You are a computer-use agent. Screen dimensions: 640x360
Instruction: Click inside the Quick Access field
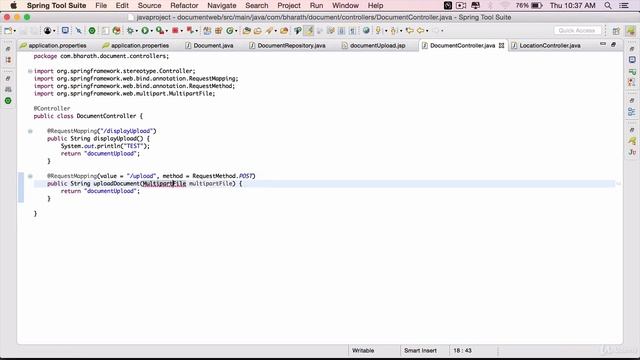click(577, 31)
